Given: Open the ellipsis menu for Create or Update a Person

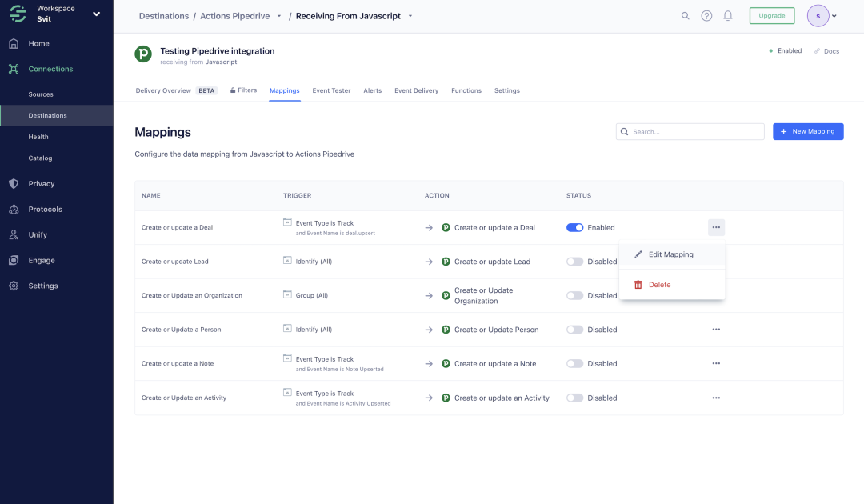Looking at the screenshot, I should (x=716, y=329).
